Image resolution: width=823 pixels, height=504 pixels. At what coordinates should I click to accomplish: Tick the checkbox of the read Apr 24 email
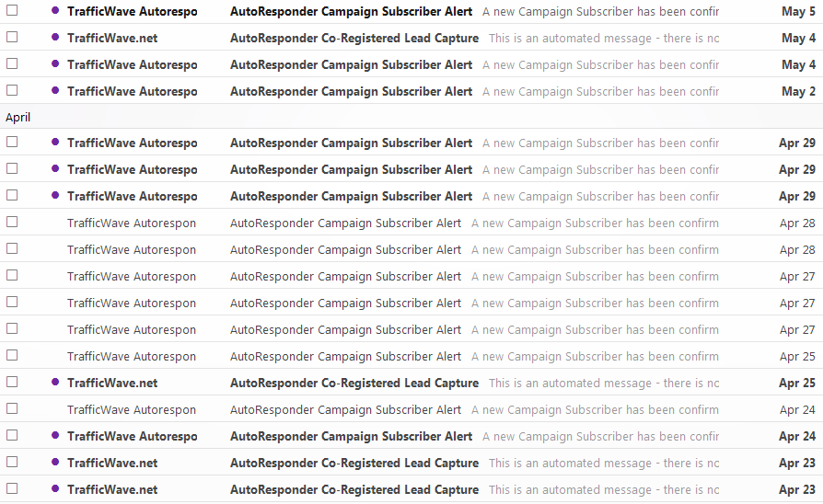tap(12, 409)
